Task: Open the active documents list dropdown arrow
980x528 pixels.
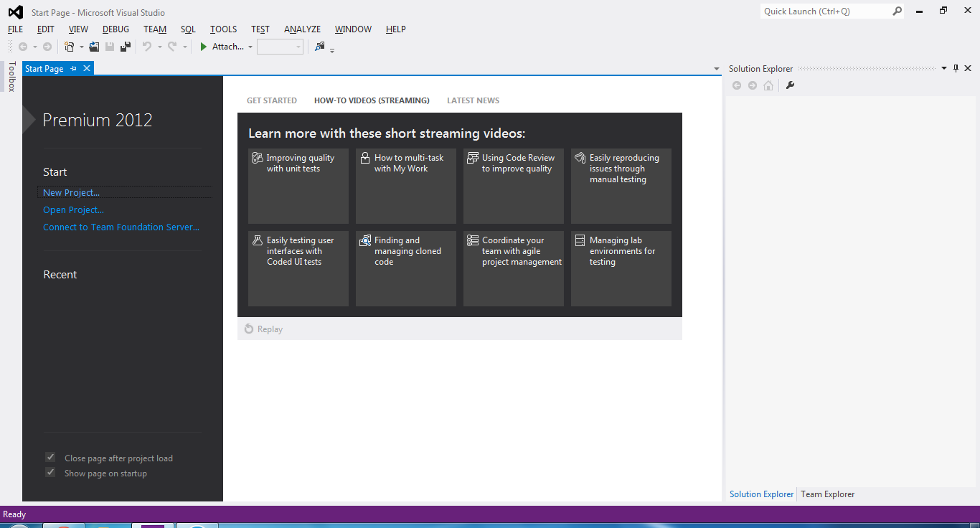Action: pyautogui.click(x=716, y=70)
